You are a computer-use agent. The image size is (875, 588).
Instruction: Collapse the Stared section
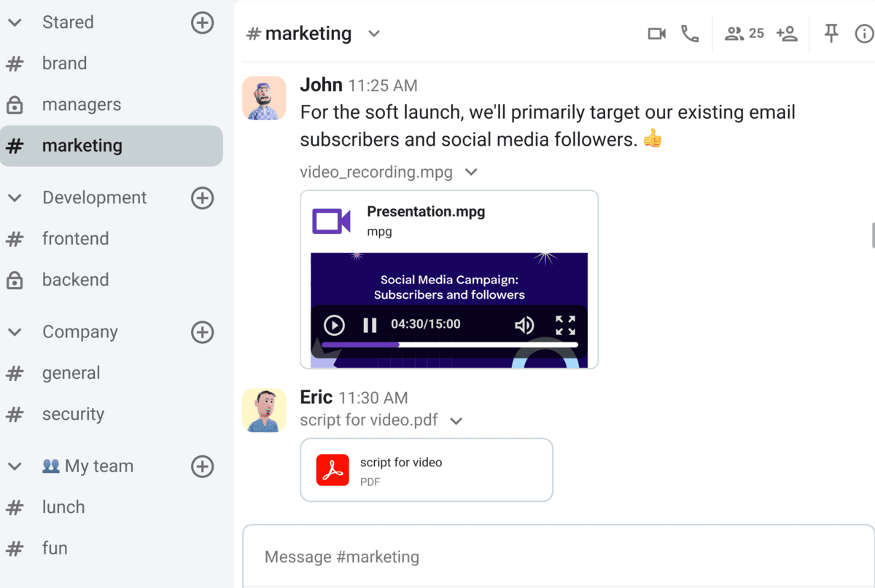point(15,22)
